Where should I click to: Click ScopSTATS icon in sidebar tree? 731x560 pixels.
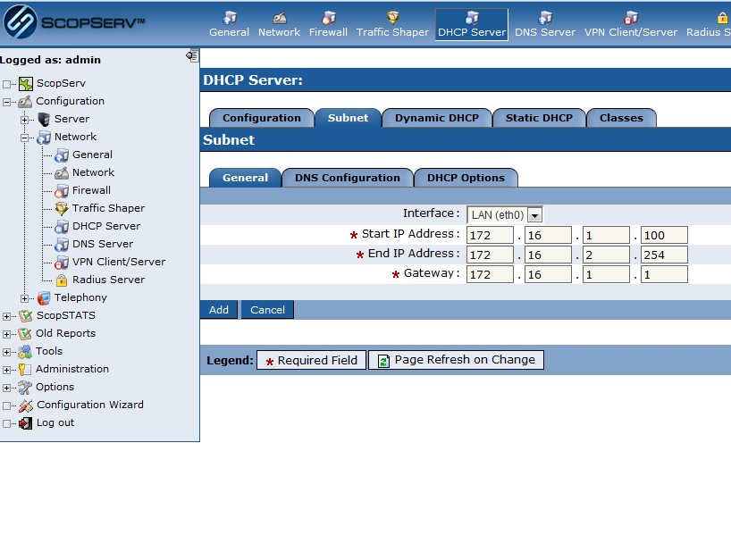point(25,316)
